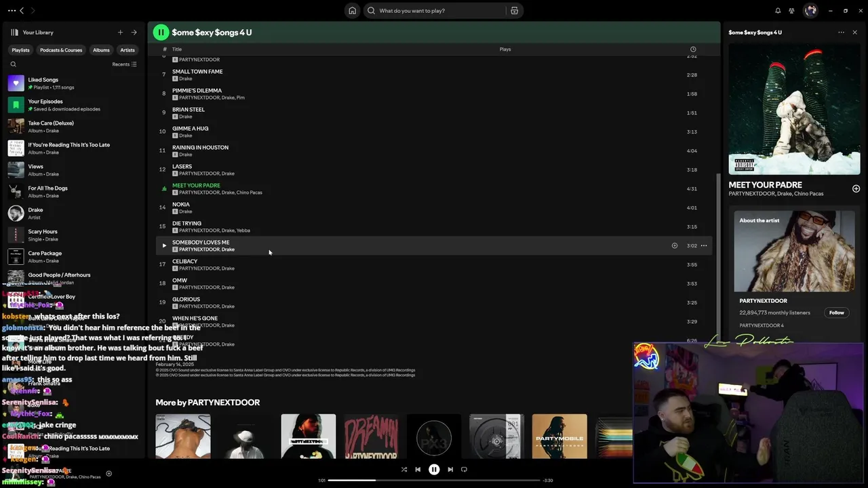Open PARTYMOBILE album cover thumbnail
Image resolution: width=868 pixels, height=488 pixels.
tap(559, 436)
